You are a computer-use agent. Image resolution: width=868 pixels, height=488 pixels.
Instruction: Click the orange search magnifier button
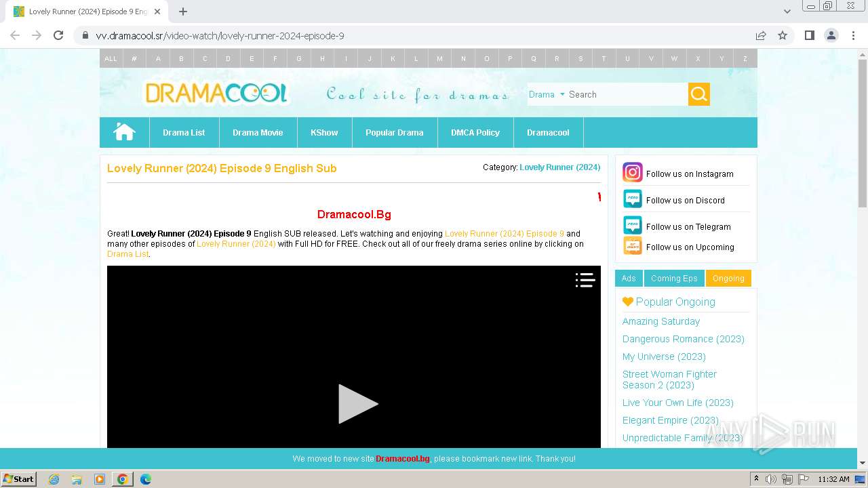[699, 94]
